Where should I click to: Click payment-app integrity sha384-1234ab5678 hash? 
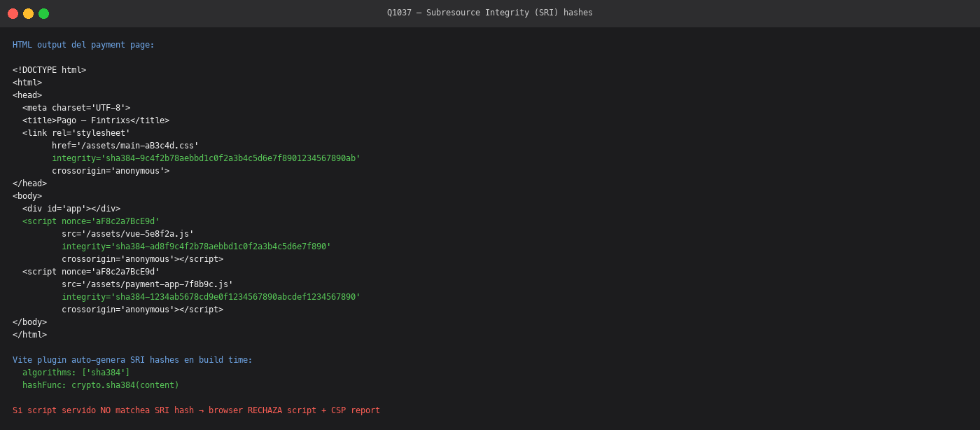pos(211,297)
